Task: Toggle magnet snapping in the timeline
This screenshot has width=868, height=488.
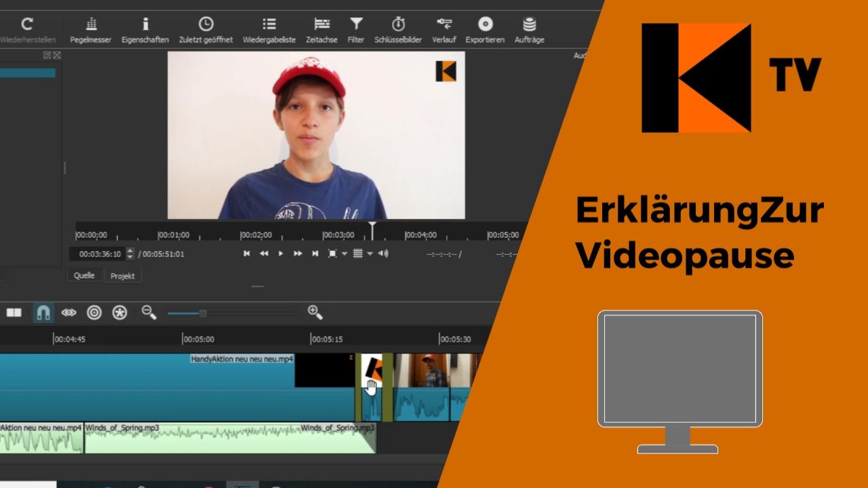Action: click(x=43, y=312)
